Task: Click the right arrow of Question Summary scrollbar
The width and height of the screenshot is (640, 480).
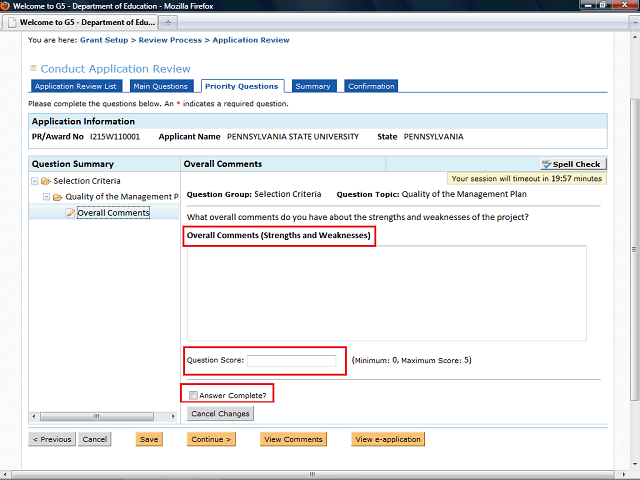Action: point(173,416)
